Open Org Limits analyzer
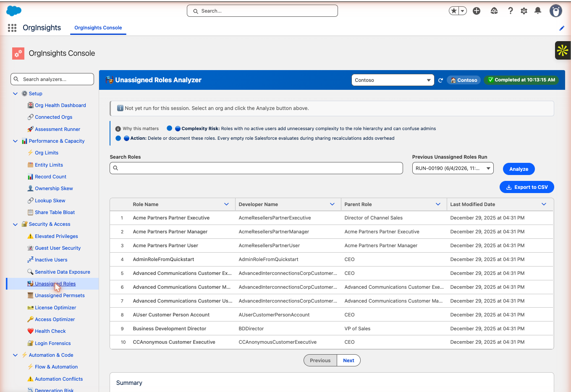This screenshot has width=571, height=392. tap(47, 153)
